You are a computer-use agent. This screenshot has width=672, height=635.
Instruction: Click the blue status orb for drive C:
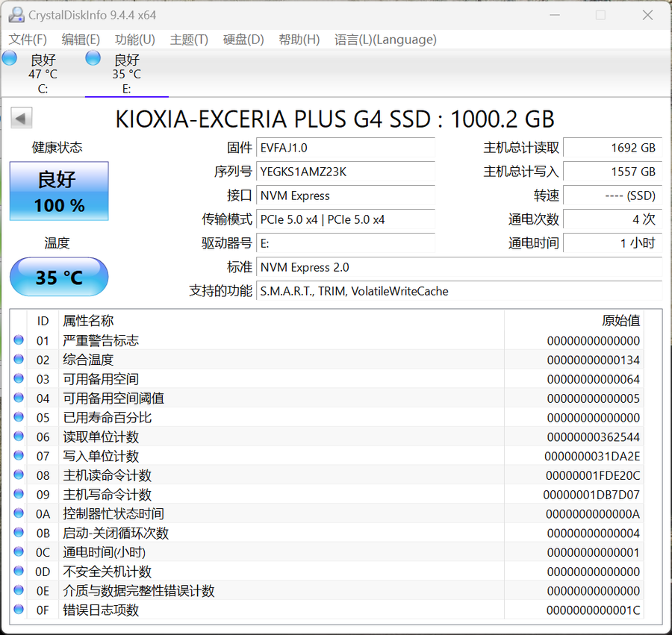(x=10, y=58)
